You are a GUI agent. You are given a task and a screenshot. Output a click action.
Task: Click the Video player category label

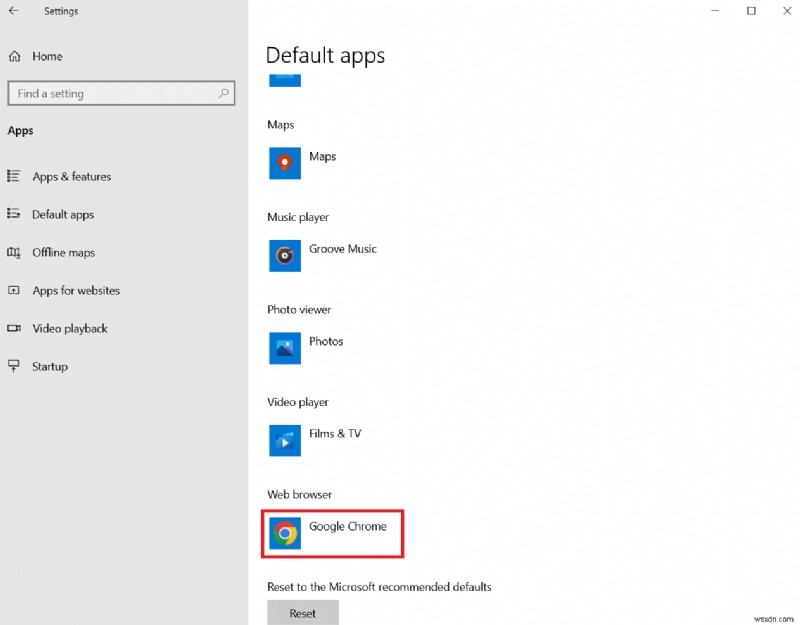pos(298,402)
